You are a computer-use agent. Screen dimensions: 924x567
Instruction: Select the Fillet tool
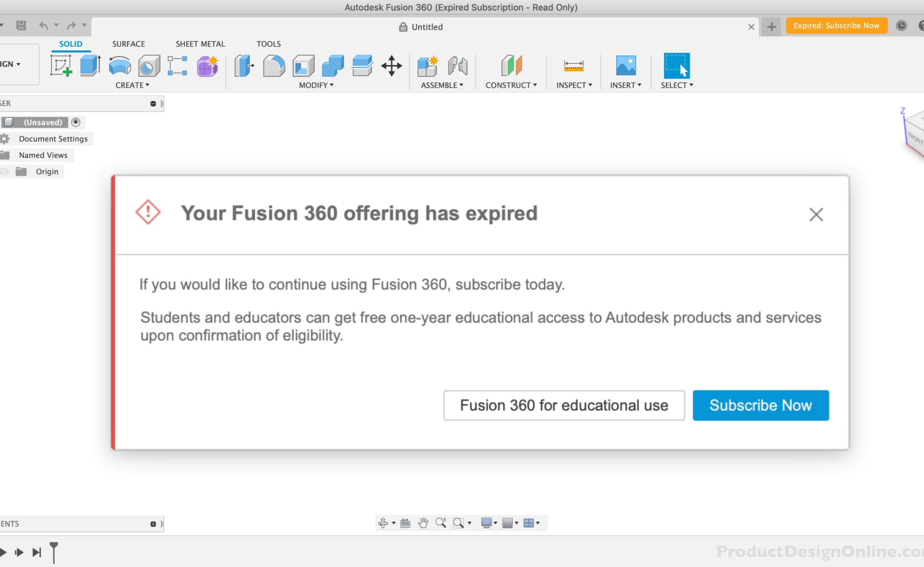click(274, 66)
